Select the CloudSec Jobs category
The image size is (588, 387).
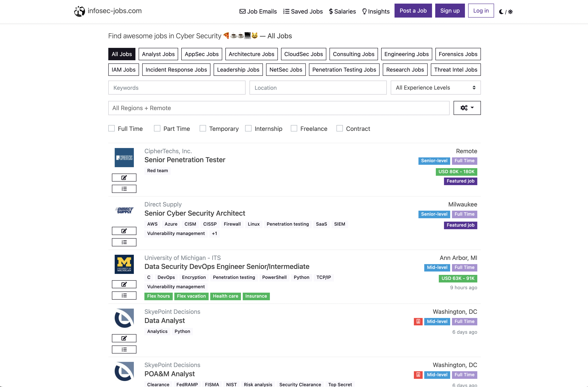click(x=303, y=54)
